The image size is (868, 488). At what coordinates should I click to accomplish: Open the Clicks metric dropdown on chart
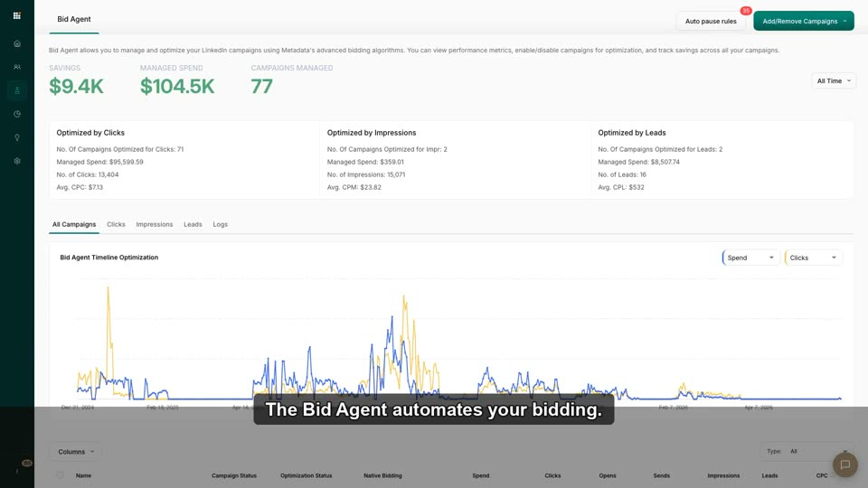coord(813,258)
